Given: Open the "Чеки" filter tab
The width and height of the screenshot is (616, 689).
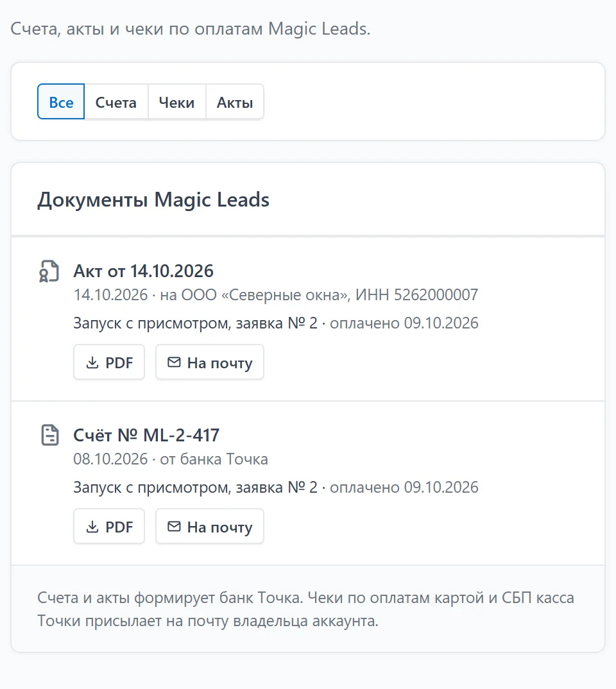Looking at the screenshot, I should [176, 101].
